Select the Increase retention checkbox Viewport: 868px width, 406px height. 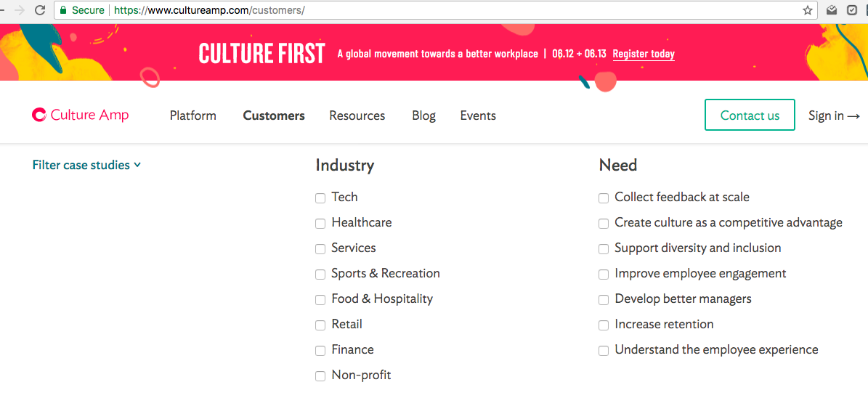pos(604,325)
